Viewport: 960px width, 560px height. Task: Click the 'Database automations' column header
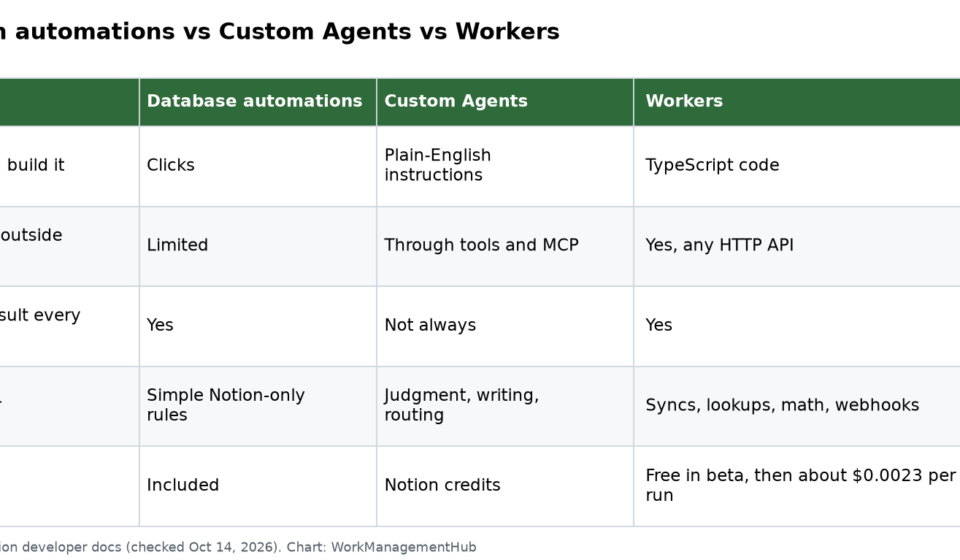click(258, 102)
